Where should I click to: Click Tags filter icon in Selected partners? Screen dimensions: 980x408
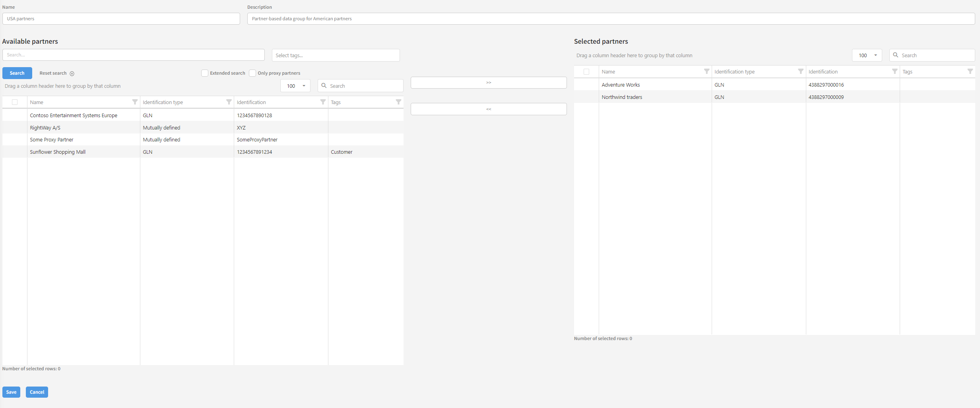[x=970, y=72]
